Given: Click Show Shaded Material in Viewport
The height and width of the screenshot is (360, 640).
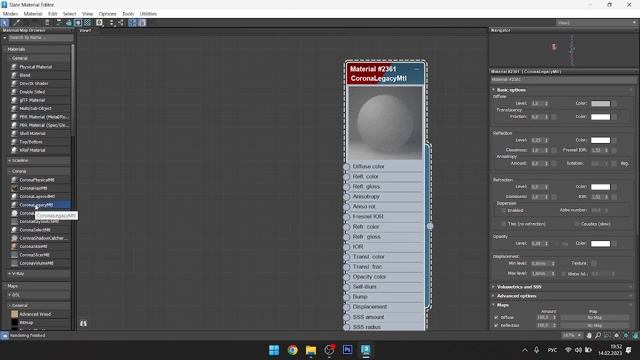Looking at the screenshot, I should click(78, 23).
